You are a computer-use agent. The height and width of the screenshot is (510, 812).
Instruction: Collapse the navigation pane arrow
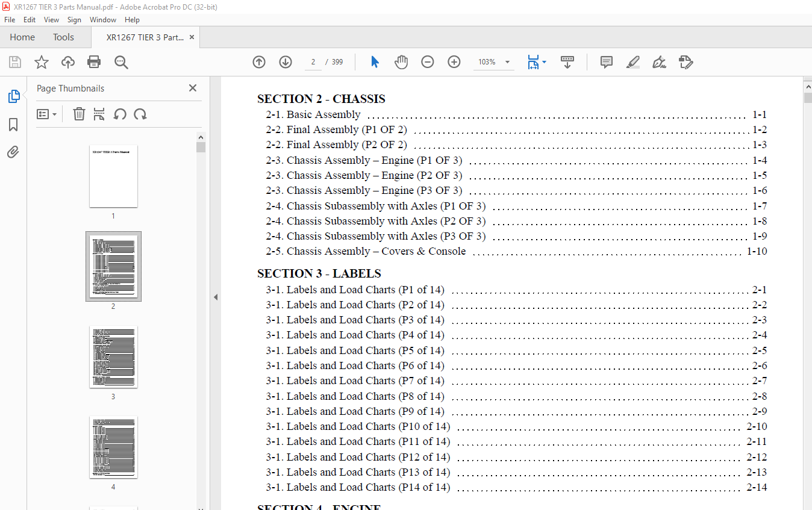pyautogui.click(x=215, y=297)
